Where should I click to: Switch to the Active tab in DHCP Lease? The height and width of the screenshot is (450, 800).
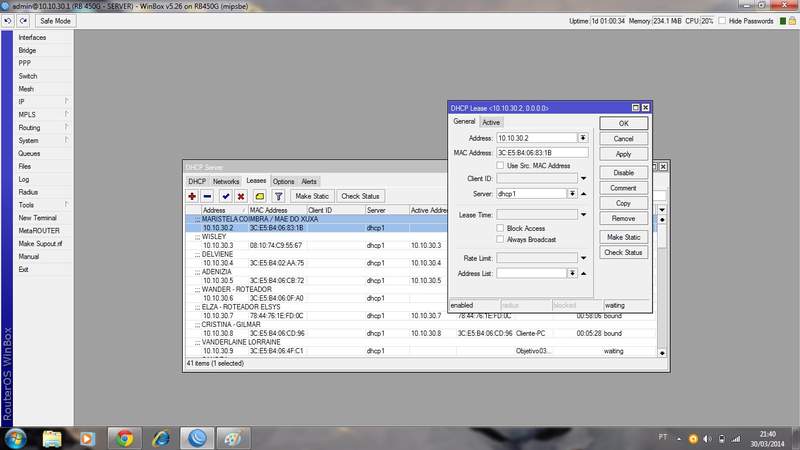coord(491,122)
